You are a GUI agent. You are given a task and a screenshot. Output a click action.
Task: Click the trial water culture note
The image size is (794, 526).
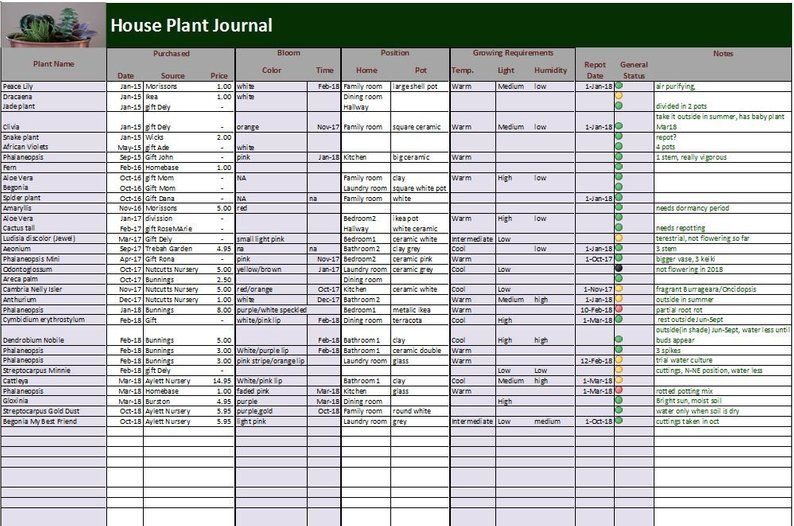(684, 360)
